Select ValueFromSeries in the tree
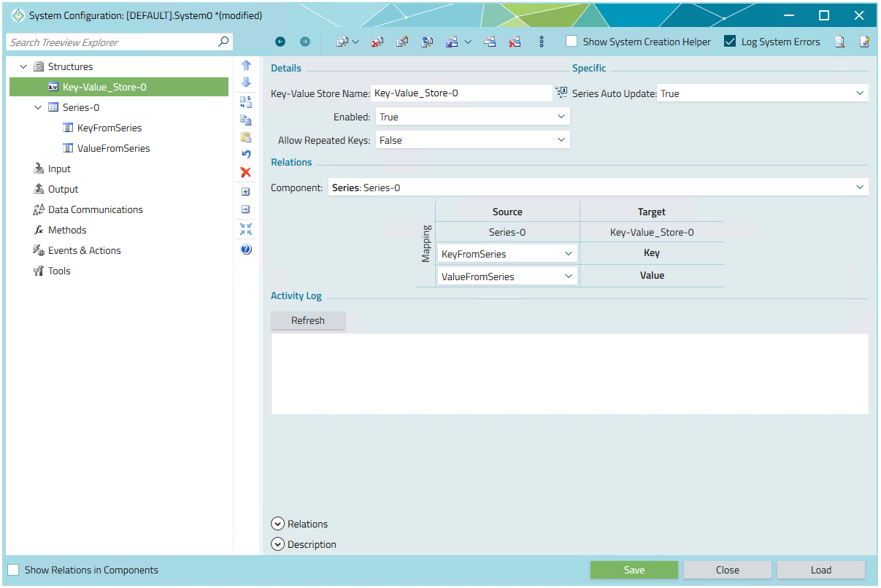Image resolution: width=881 pixels, height=588 pixels. coord(113,148)
